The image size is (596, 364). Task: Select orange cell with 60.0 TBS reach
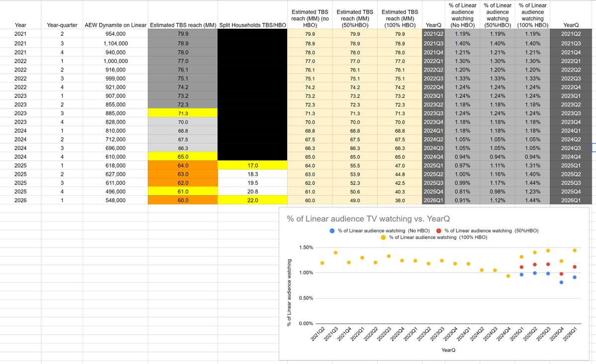tap(183, 200)
